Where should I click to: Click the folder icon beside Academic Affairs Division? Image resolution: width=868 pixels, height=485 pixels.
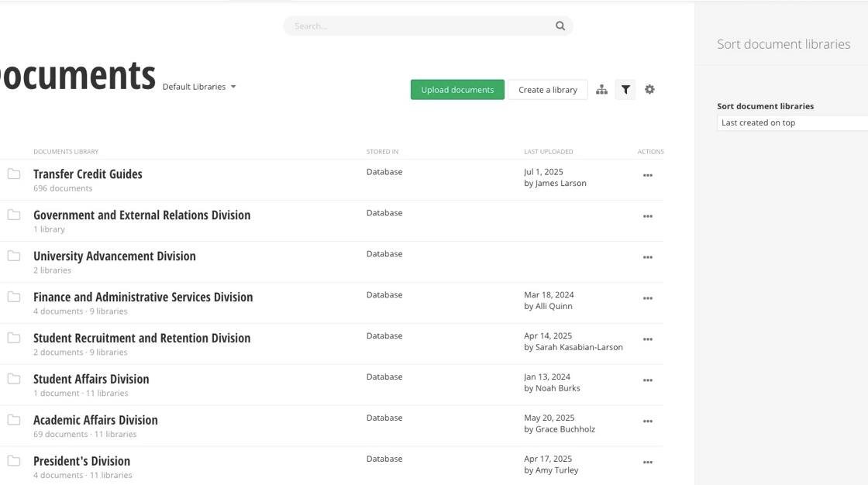point(14,420)
